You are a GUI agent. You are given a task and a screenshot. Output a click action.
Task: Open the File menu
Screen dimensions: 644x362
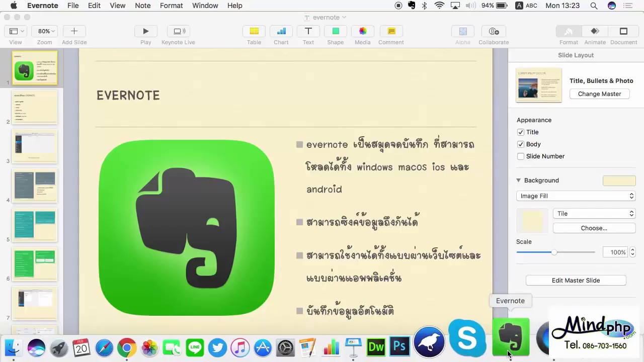pos(73,6)
